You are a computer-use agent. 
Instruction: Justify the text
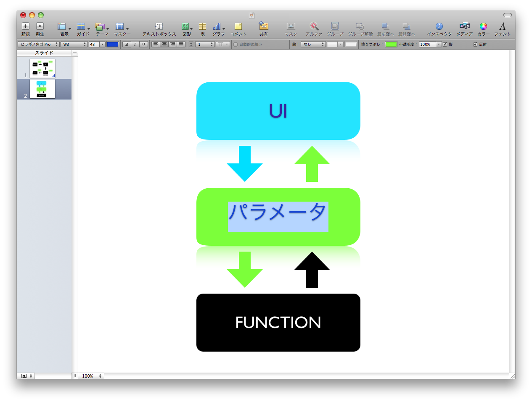point(181,44)
